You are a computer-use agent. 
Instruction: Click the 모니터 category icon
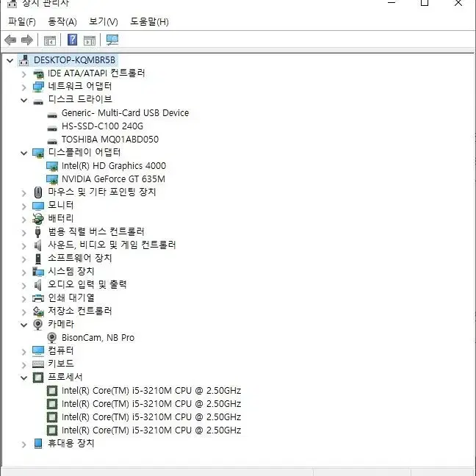[x=38, y=206]
